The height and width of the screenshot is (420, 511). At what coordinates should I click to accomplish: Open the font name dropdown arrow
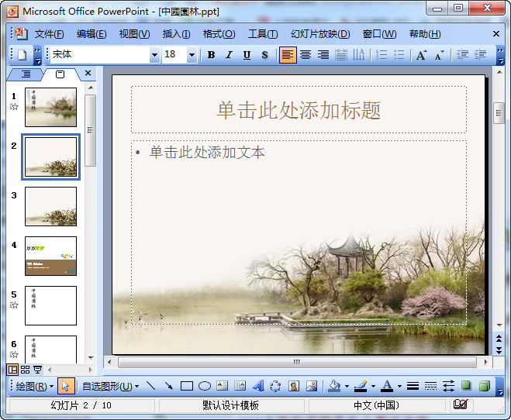[154, 55]
